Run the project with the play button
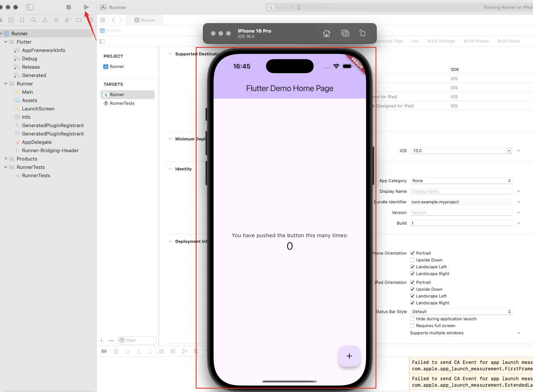The height and width of the screenshot is (392, 533). (86, 7)
